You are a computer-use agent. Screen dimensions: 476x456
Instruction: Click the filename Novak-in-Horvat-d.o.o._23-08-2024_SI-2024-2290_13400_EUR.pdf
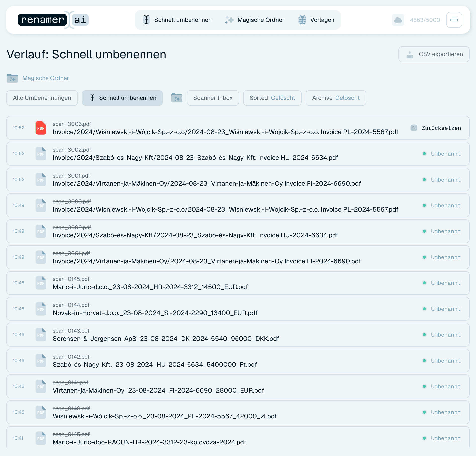pos(155,313)
